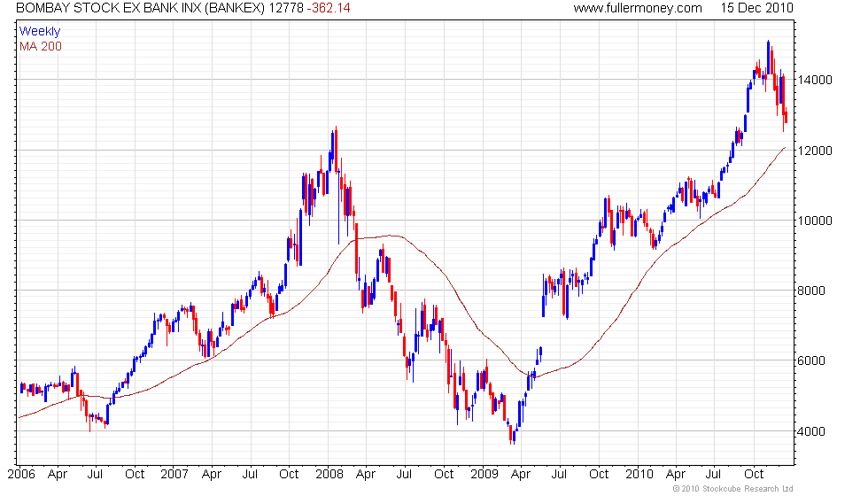Click the copyright '2010 Stockcube Research Ltd' text
868x496 pixels.
point(733,488)
